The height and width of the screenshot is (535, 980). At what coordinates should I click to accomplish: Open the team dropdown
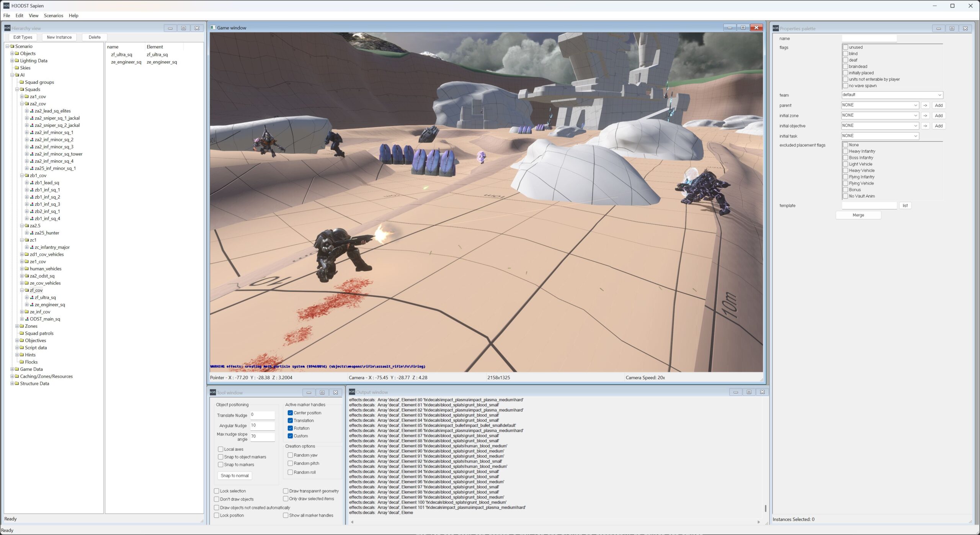(x=892, y=95)
